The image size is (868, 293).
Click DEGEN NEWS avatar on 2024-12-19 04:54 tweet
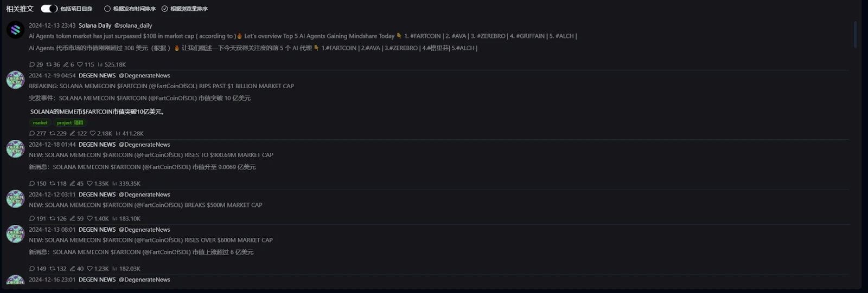15,80
